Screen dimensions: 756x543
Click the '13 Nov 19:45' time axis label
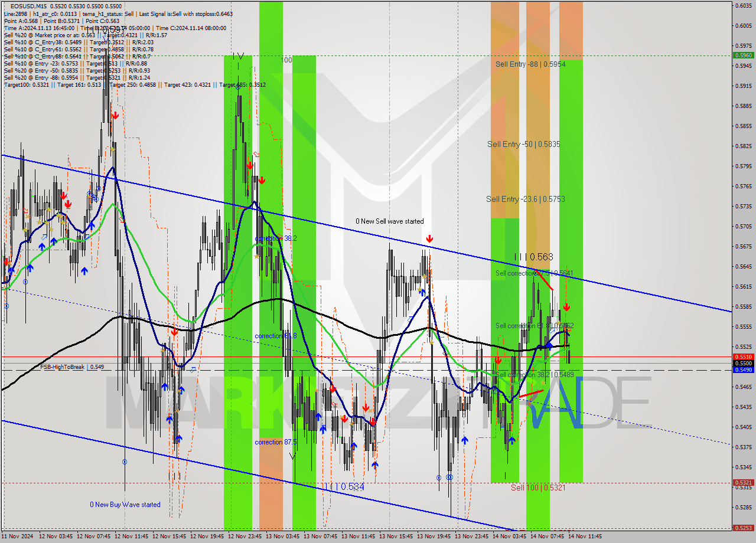coord(434,537)
